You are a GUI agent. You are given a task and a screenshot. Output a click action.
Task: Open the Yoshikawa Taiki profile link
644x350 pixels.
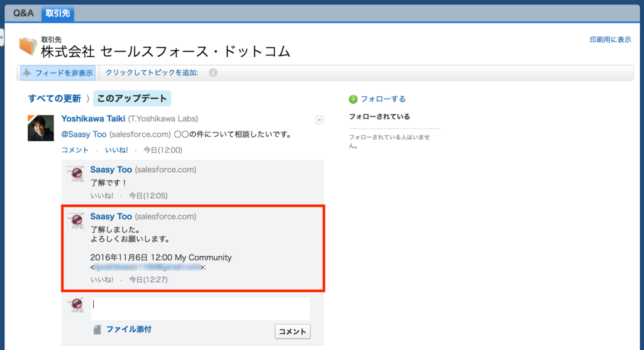tap(93, 119)
